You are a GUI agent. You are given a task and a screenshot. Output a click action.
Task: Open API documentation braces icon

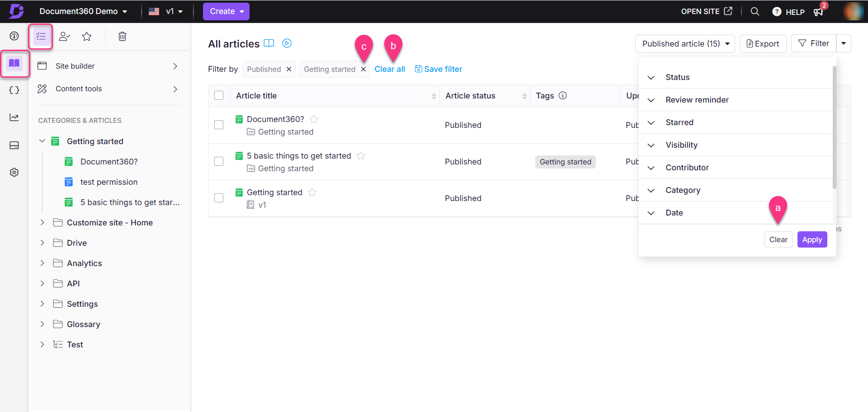coord(14,90)
